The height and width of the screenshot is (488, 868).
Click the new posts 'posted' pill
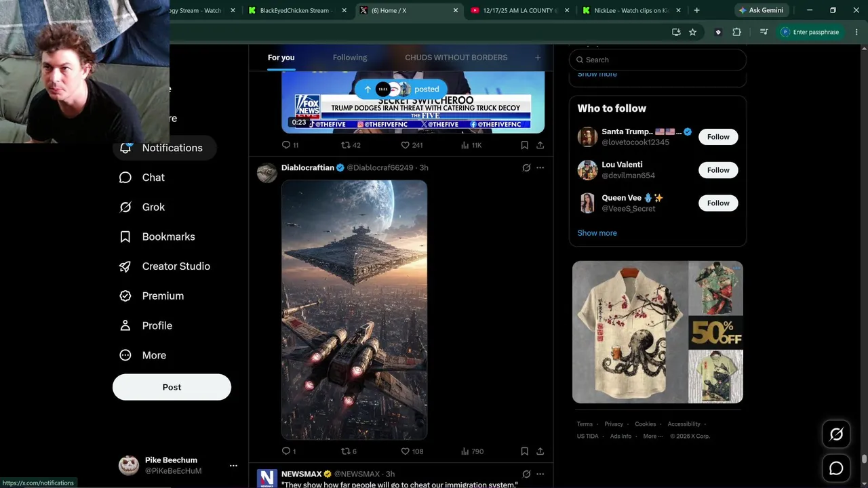point(401,89)
